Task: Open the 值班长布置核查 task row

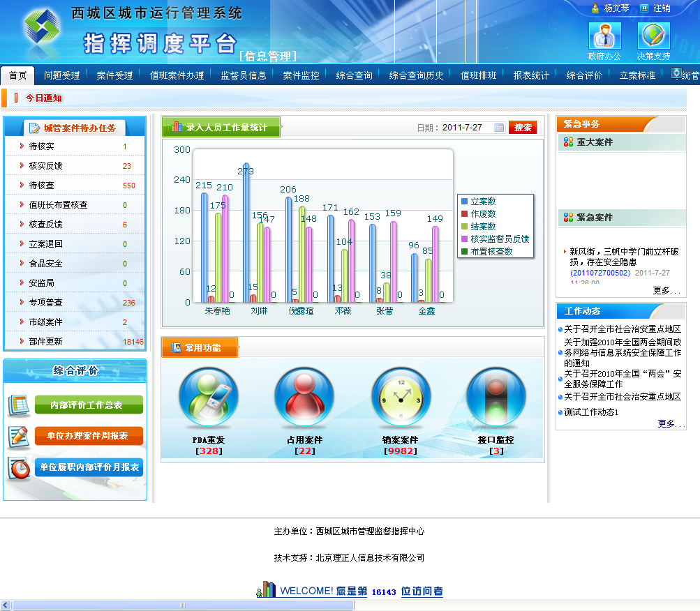Action: click(75, 205)
